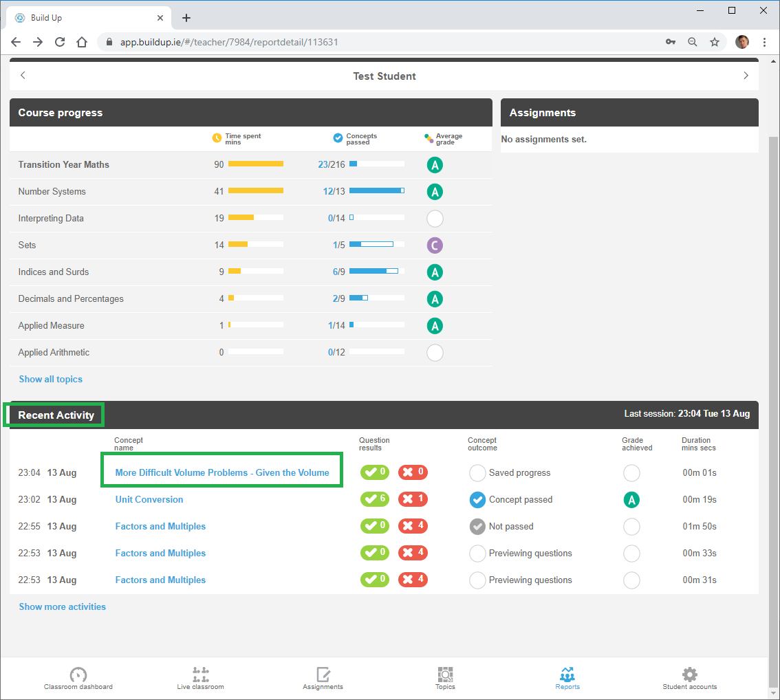Click the purple C grade badge for Sets

[x=434, y=245]
